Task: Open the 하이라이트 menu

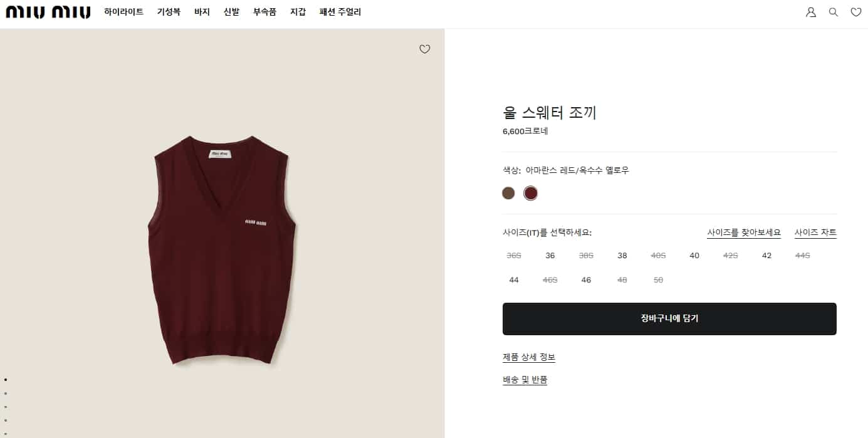Action: (123, 12)
